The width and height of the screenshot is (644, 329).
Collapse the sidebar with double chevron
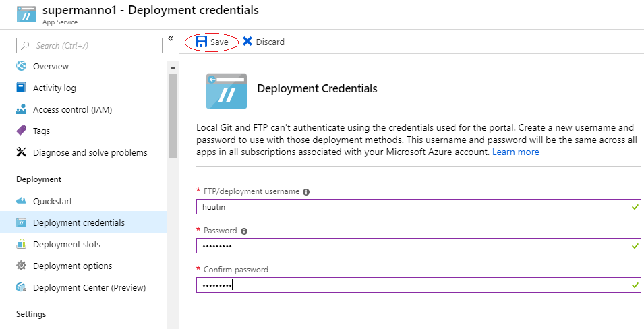171,38
